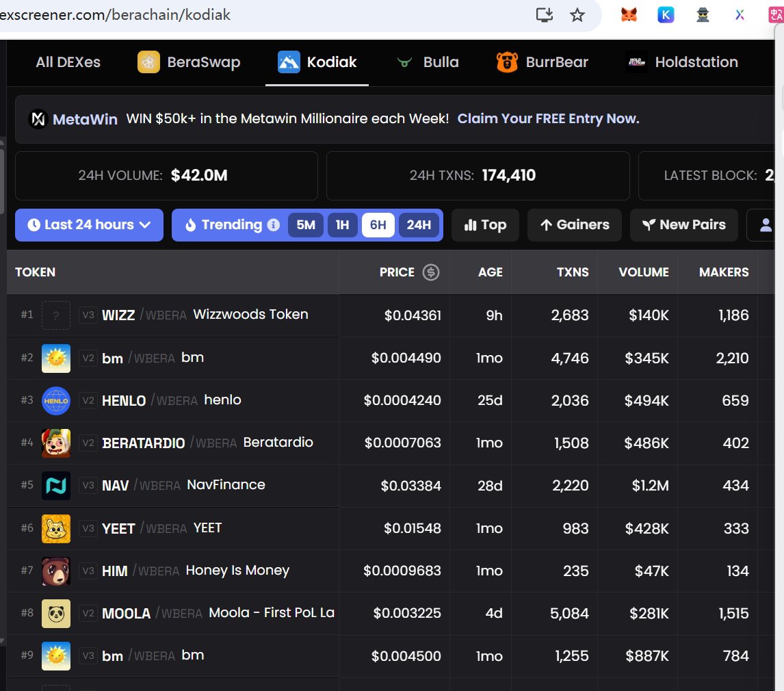The width and height of the screenshot is (784, 691).
Task: Click the MetaWin sponsor link text
Action: pyautogui.click(x=85, y=119)
